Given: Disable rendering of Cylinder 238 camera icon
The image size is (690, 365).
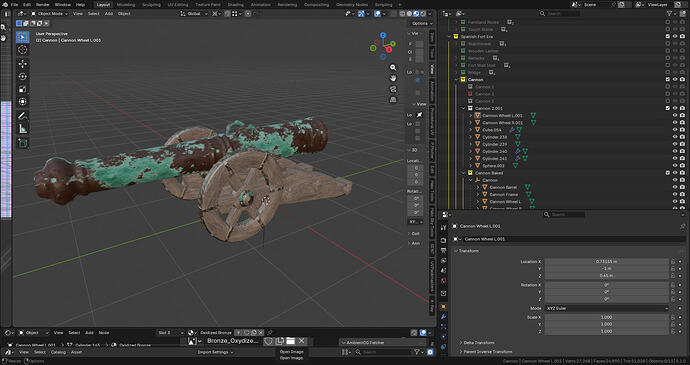Looking at the screenshot, I should (x=682, y=137).
